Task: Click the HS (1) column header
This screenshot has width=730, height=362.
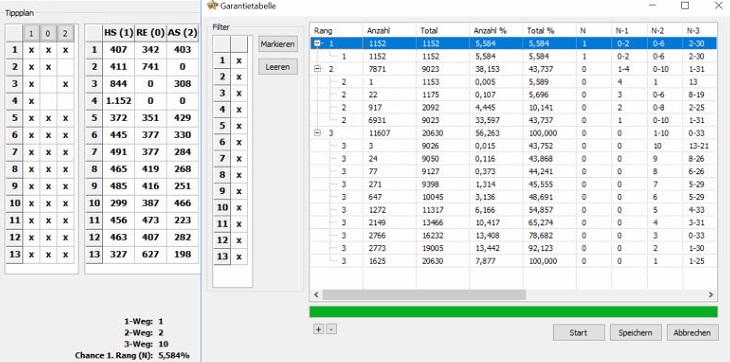Action: 119,34
